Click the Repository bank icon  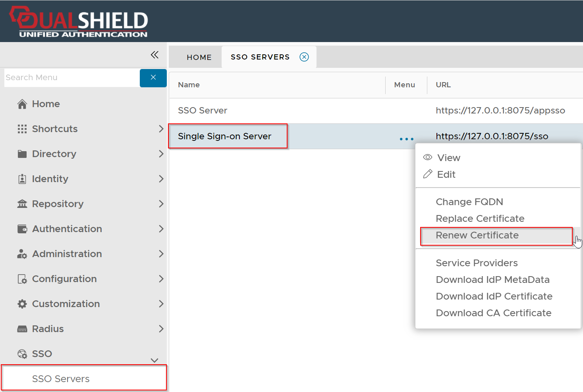tap(22, 204)
